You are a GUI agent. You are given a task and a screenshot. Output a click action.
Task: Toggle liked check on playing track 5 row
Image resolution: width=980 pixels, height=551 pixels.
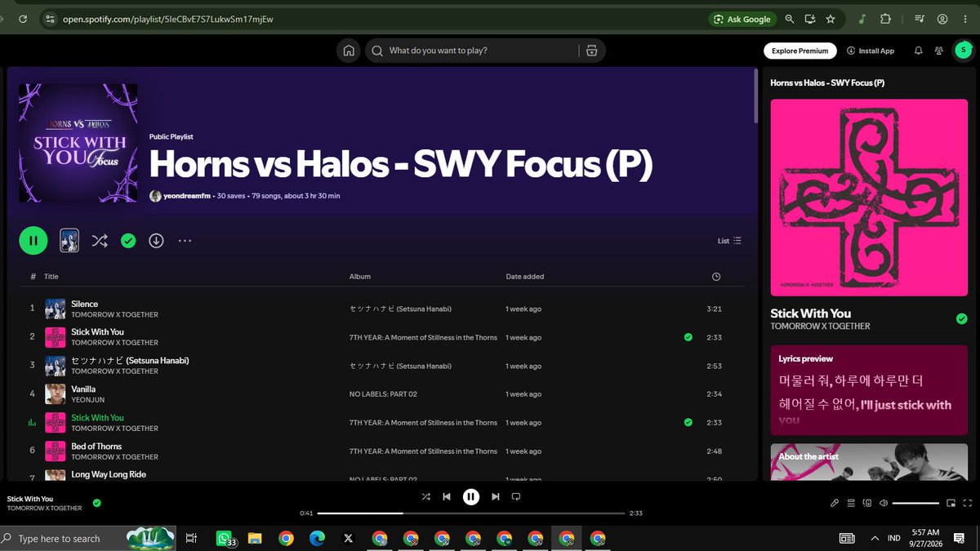[x=688, y=423]
